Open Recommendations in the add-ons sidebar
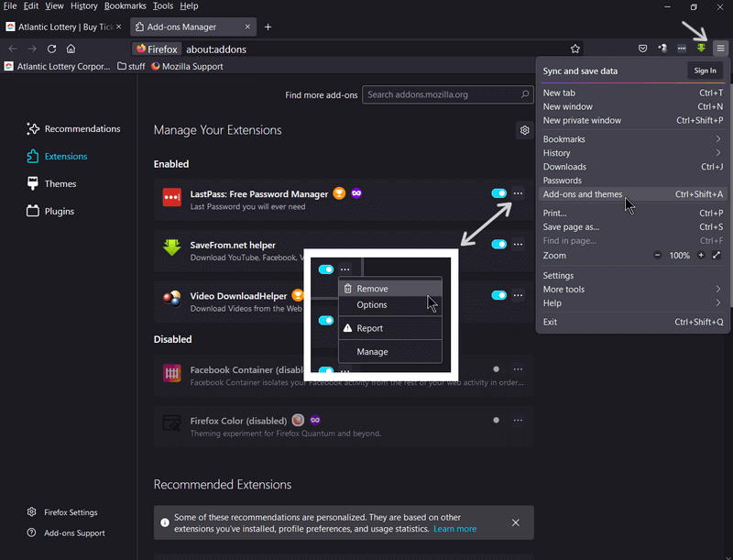 [x=73, y=129]
